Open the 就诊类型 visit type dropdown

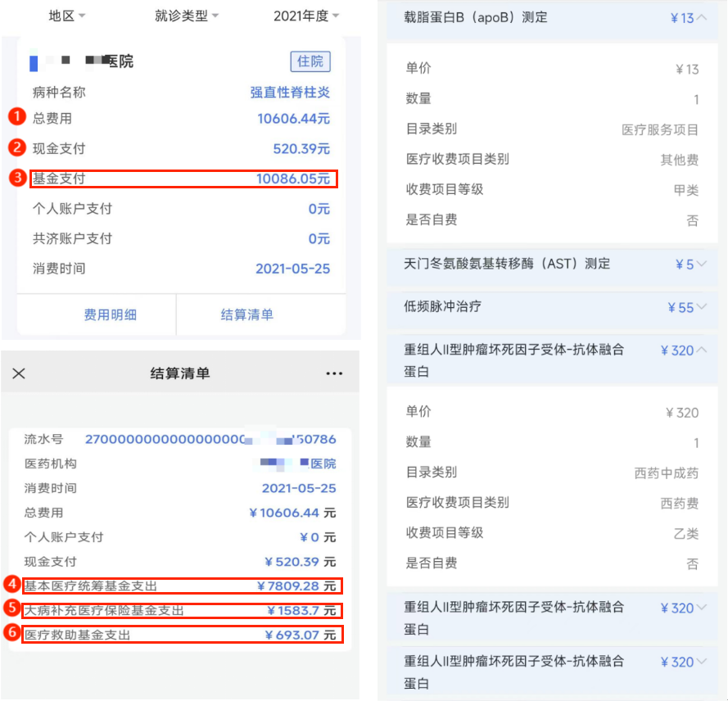187,16
